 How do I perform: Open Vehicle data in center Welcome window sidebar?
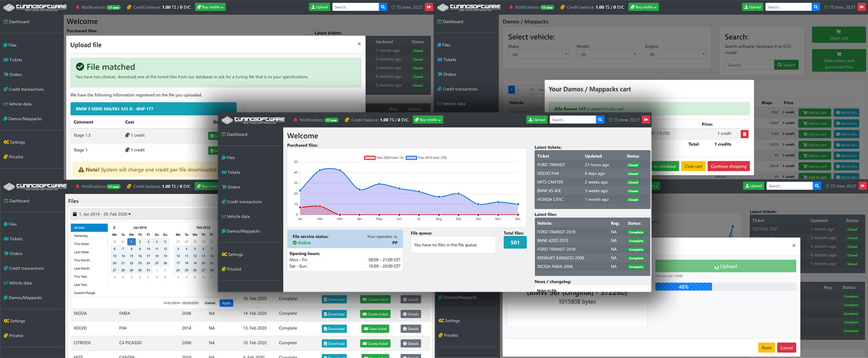pyautogui.click(x=235, y=216)
